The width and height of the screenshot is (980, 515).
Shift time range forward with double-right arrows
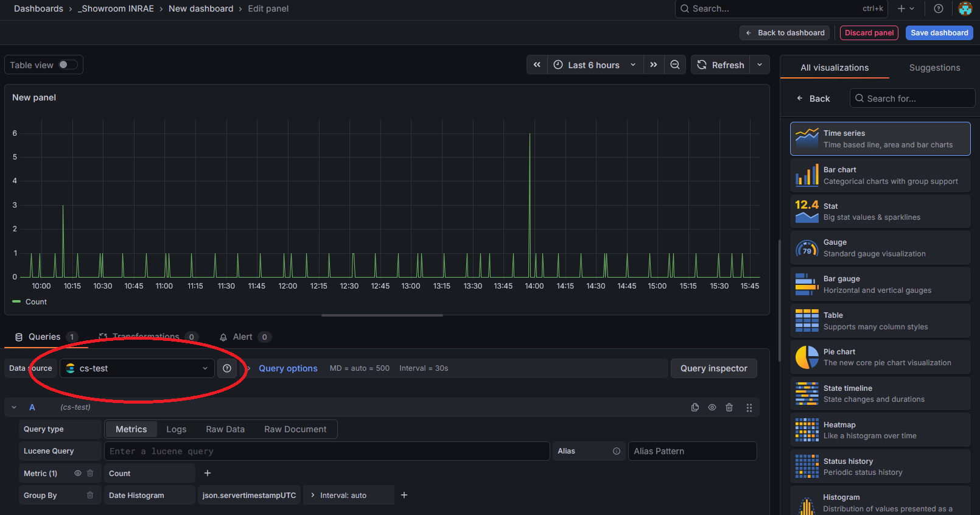pyautogui.click(x=653, y=65)
